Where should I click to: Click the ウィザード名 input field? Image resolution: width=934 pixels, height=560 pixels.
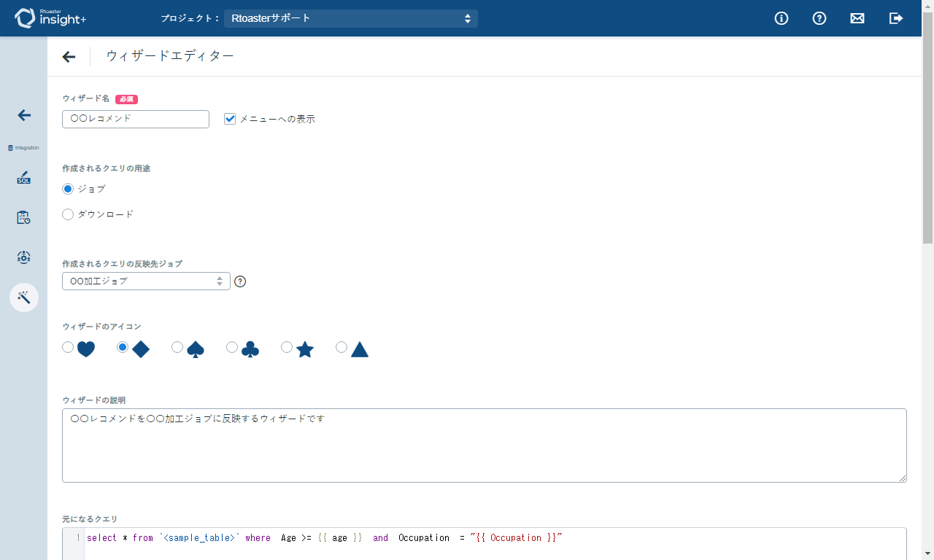point(136,119)
